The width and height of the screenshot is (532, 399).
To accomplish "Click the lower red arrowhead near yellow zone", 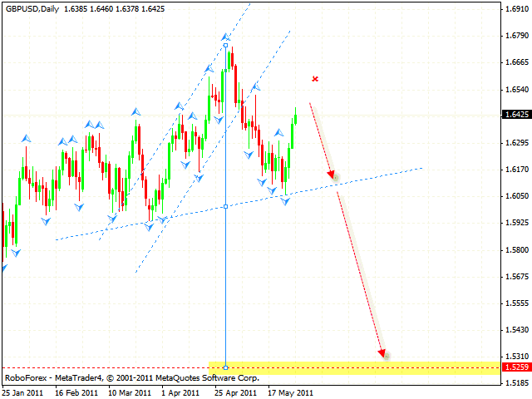I will coord(382,353).
